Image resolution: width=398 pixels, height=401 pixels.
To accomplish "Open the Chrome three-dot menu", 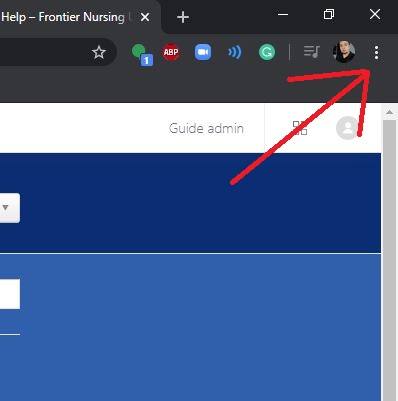I will [376, 53].
